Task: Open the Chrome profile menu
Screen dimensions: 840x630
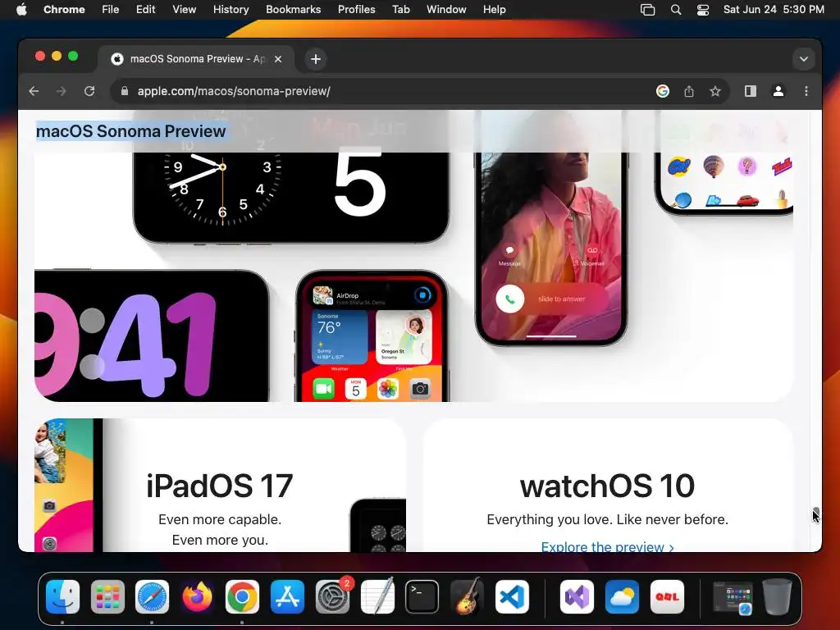Action: [x=778, y=91]
